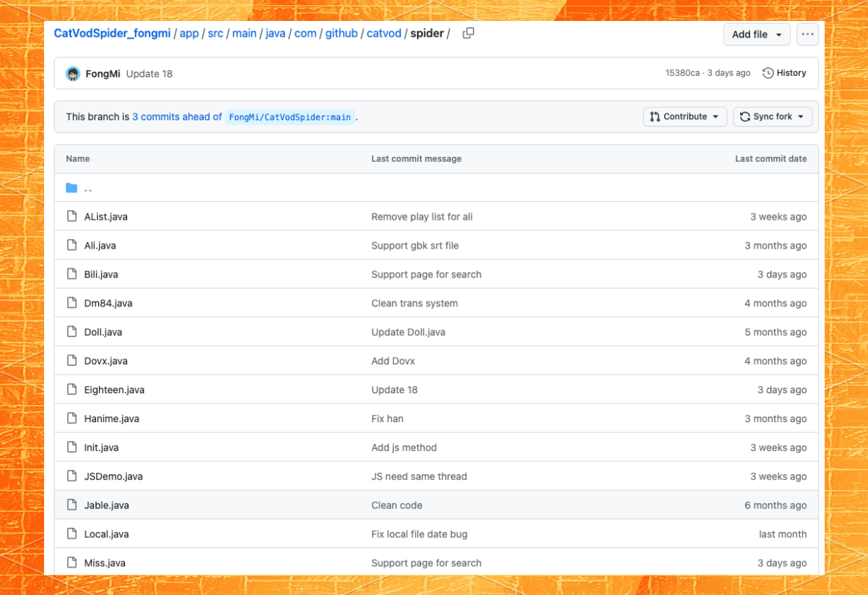Open commit 'Support gbk srt file'
Screen dimensions: 868x595
click(x=415, y=245)
